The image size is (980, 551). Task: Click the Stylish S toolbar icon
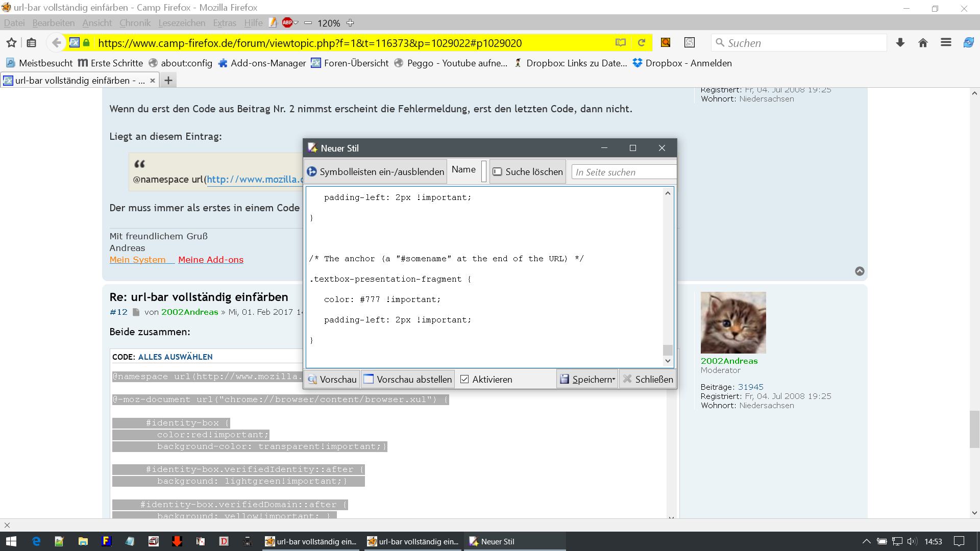coord(690,43)
